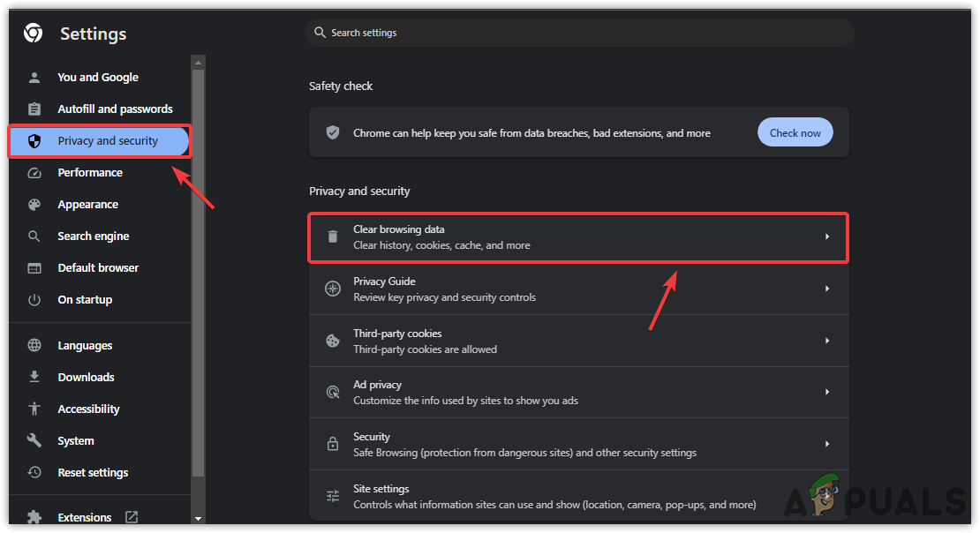The image size is (980, 533).
Task: Click into the Search settings field
Action: pos(583,33)
